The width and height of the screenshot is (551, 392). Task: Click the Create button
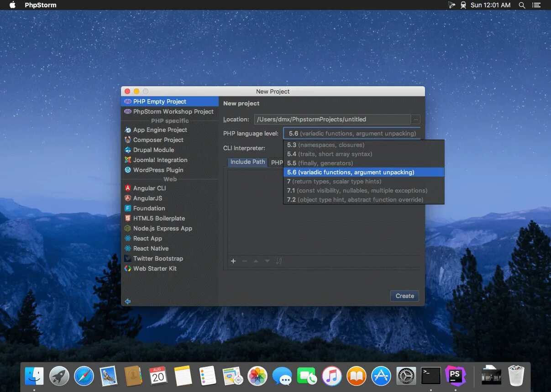point(404,296)
